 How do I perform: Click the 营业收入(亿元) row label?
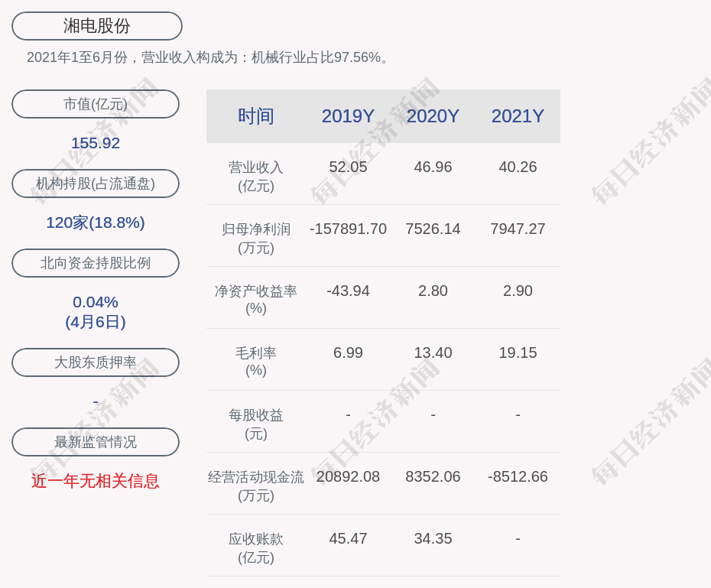tap(256, 176)
